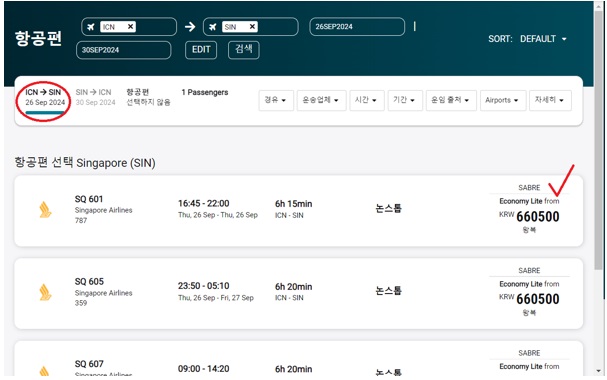This screenshot has height=380, width=607.
Task: Click the 23:50 - 05:10 flight time
Action: tap(204, 286)
